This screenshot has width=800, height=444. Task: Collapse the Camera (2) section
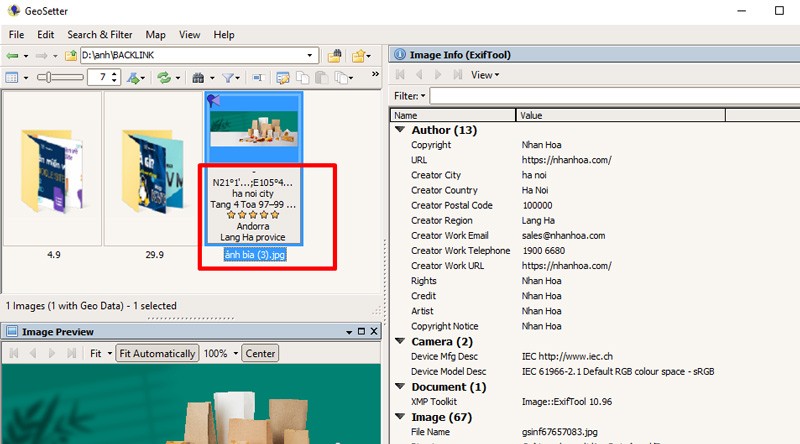click(400, 341)
